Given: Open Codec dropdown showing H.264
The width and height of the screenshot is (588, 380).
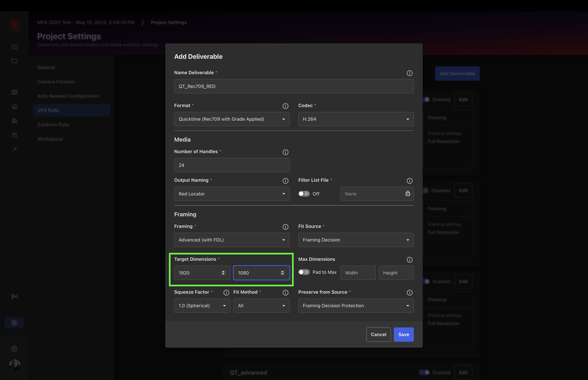Looking at the screenshot, I should coord(356,119).
